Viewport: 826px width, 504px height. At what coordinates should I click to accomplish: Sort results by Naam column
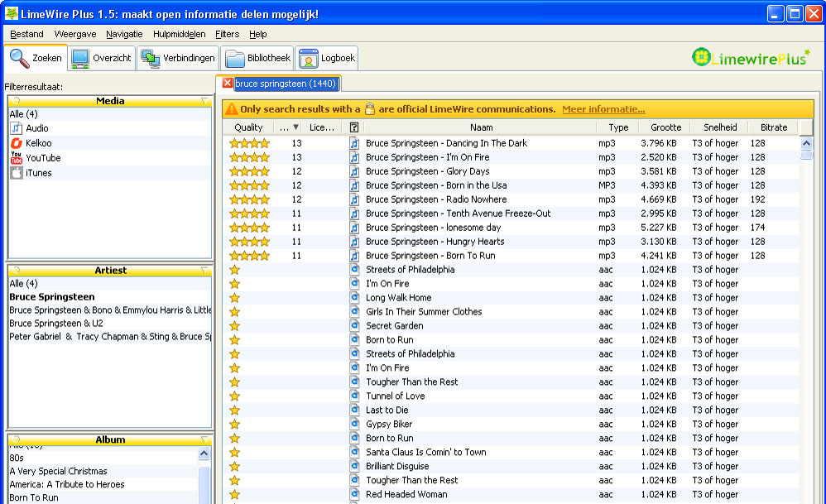tap(481, 127)
